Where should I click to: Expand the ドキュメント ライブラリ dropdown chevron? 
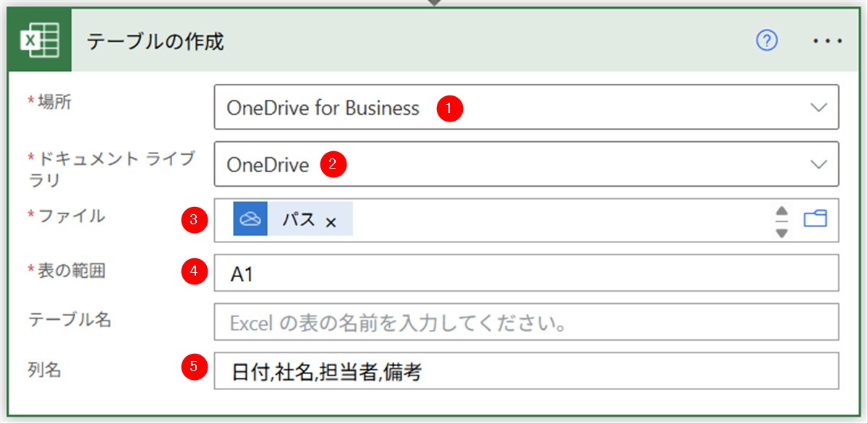point(819,164)
